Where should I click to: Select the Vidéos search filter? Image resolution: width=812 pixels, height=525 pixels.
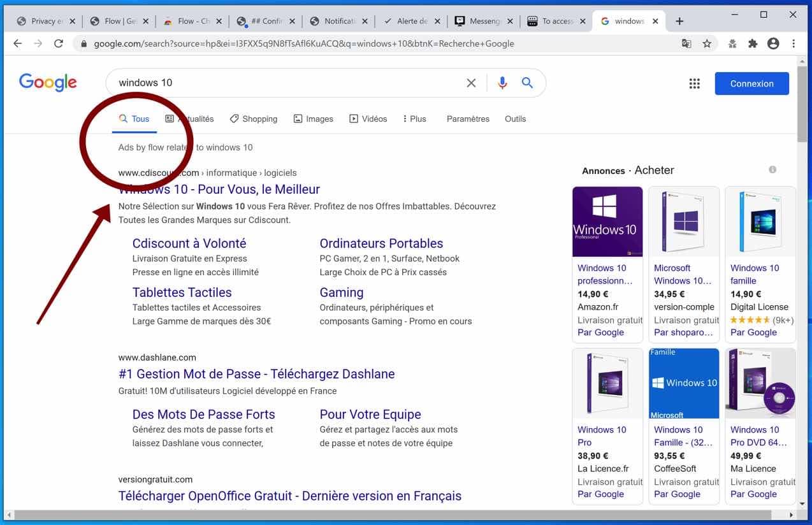(368, 119)
